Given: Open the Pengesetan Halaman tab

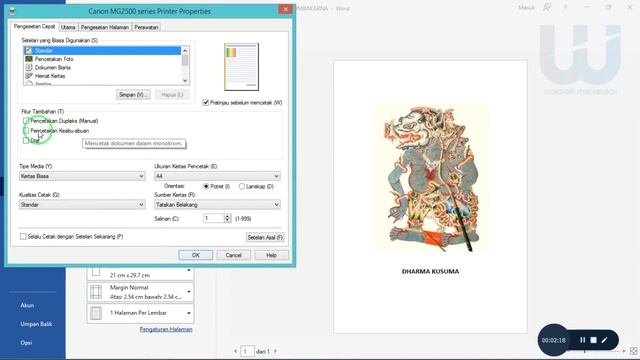Looking at the screenshot, I should (x=105, y=27).
